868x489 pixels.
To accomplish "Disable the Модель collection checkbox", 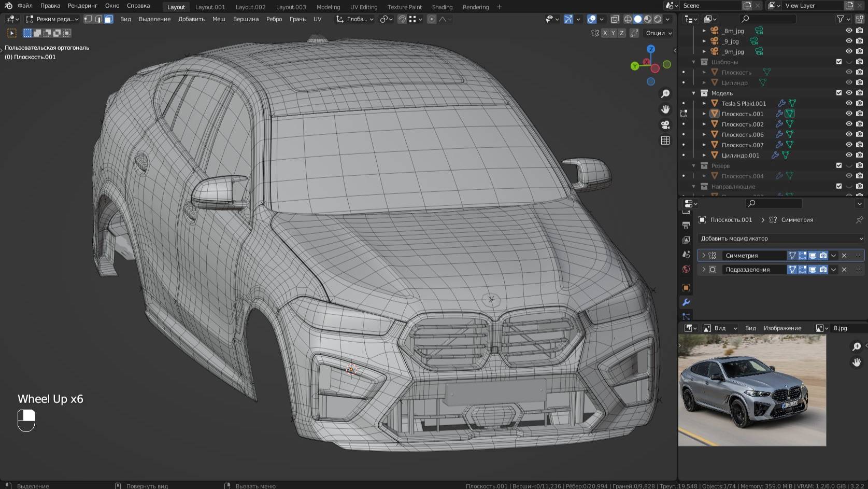I will [x=838, y=93].
